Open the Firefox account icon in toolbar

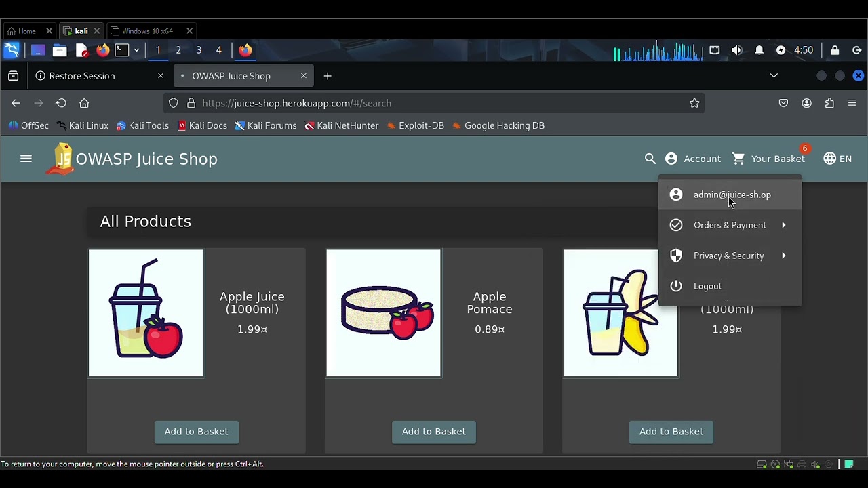[806, 103]
